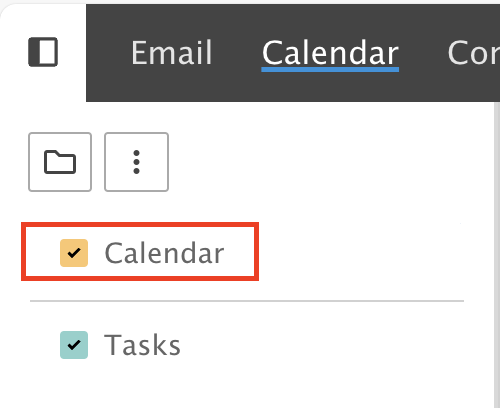Click the Calendar label in the sidebar list
The height and width of the screenshot is (408, 500).
[164, 253]
